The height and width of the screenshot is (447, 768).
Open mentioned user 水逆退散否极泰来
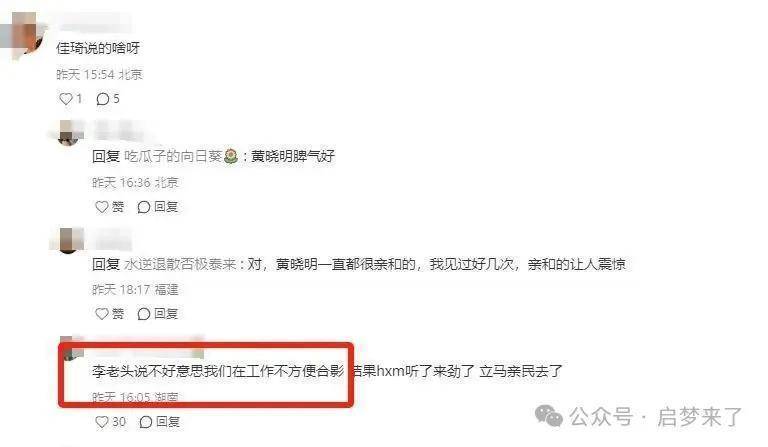coord(180,264)
